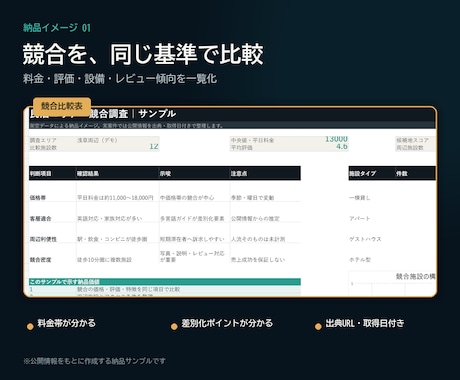460x380 pixels.
Task: Click the 競合調査|サンプル sheet title
Action: 132,114
